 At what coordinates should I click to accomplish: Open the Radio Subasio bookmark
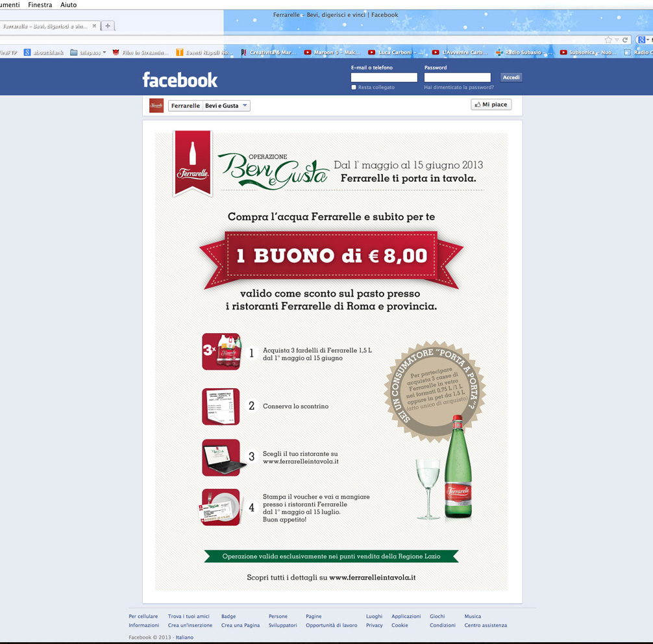pyautogui.click(x=523, y=53)
